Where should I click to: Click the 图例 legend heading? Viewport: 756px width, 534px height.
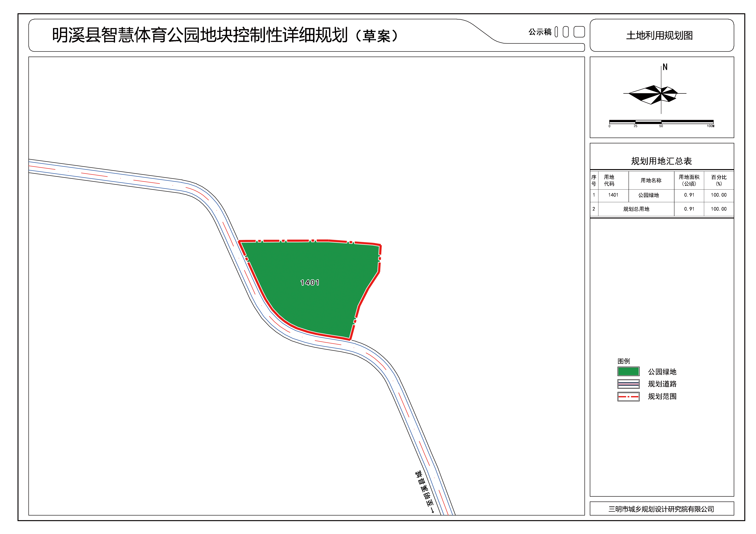pyautogui.click(x=624, y=361)
